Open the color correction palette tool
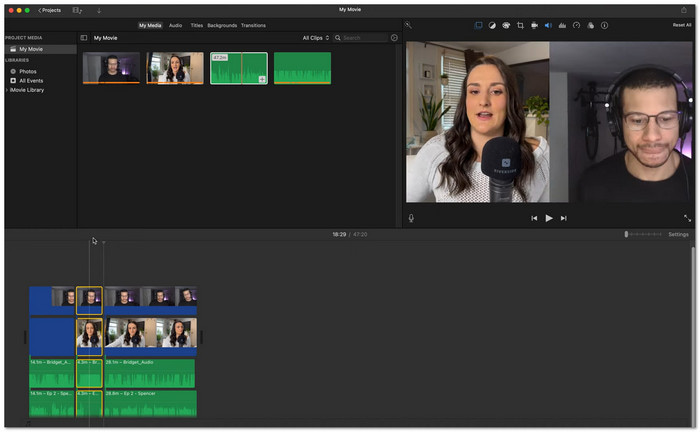700x432 pixels. tap(506, 25)
